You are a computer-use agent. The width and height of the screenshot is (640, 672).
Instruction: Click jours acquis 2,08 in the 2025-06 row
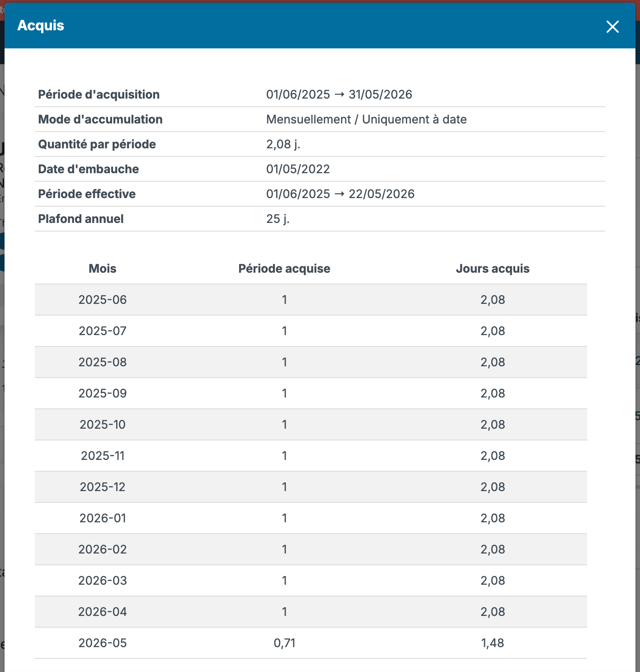(x=493, y=300)
